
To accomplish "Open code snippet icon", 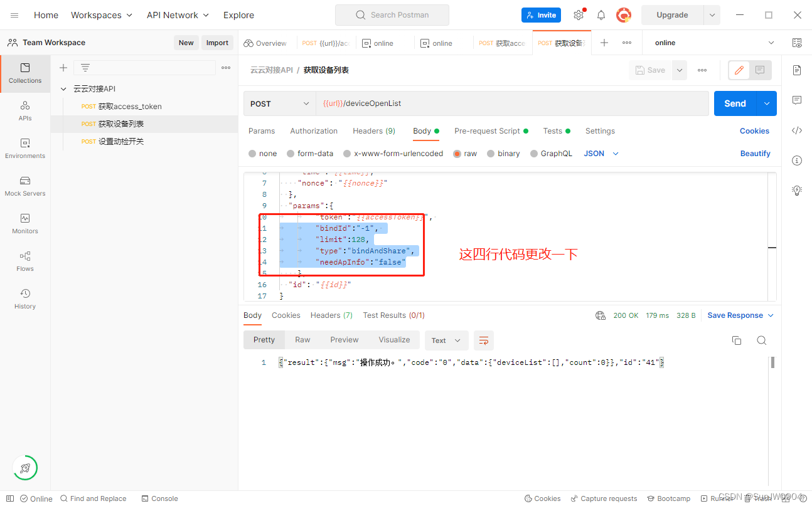I will click(x=797, y=130).
